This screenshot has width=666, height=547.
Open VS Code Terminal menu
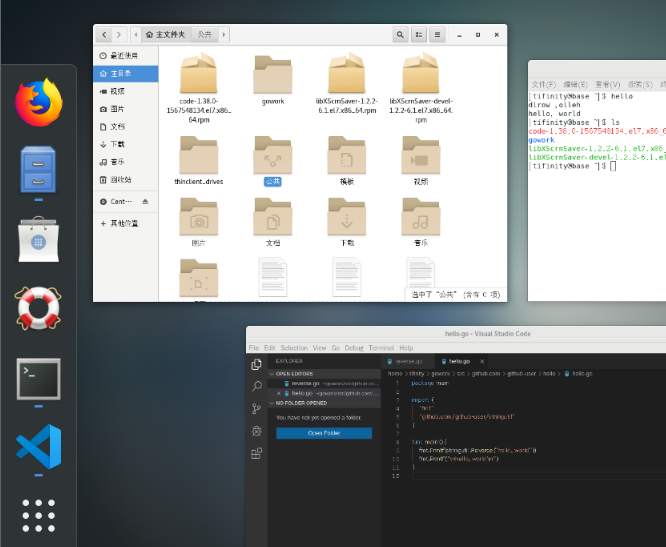[381, 348]
